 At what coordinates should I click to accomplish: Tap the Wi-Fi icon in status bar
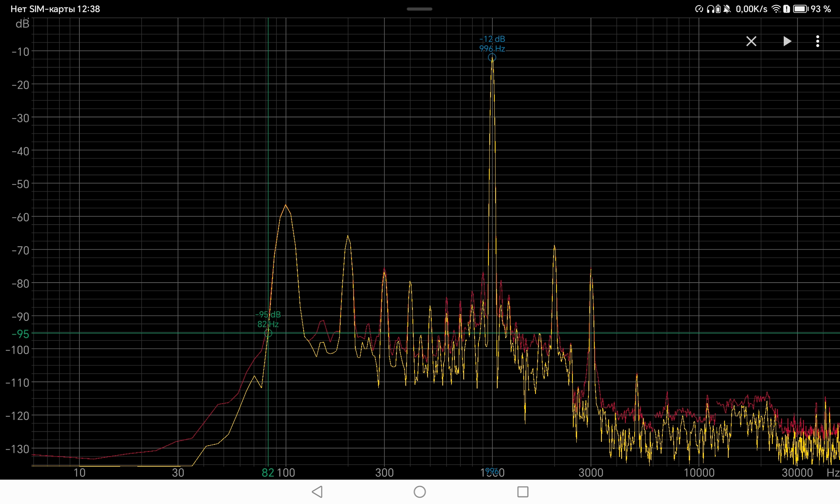point(776,9)
